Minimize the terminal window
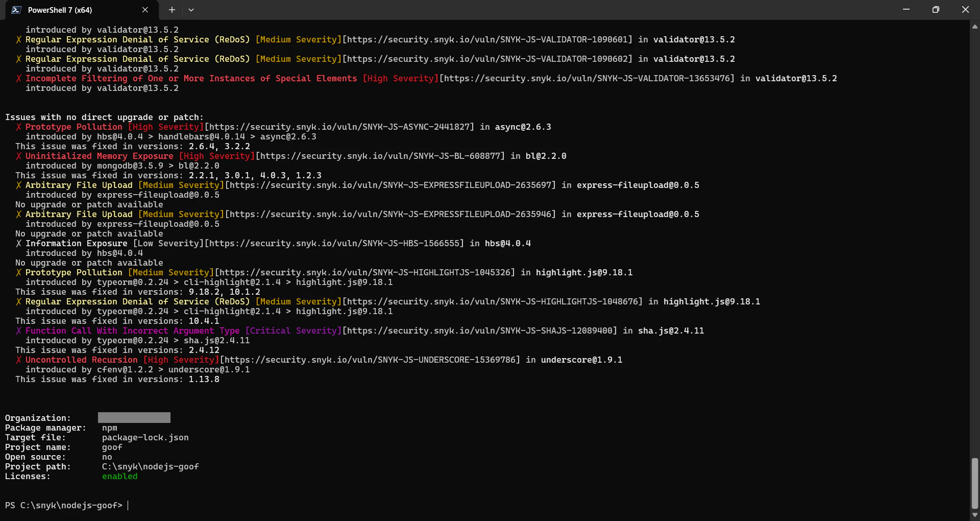980x521 pixels. 906,10
